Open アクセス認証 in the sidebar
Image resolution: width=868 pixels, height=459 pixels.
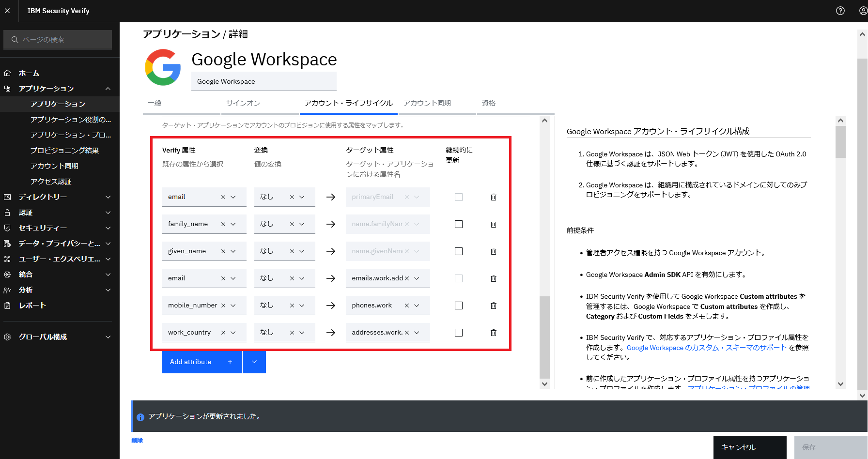pos(51,182)
